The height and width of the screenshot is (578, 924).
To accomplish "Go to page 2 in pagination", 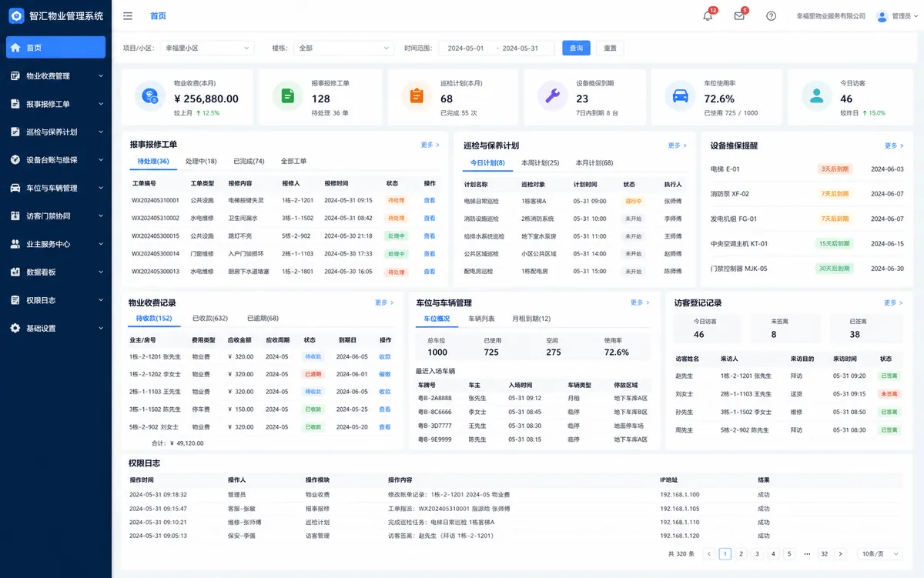I will pos(741,553).
